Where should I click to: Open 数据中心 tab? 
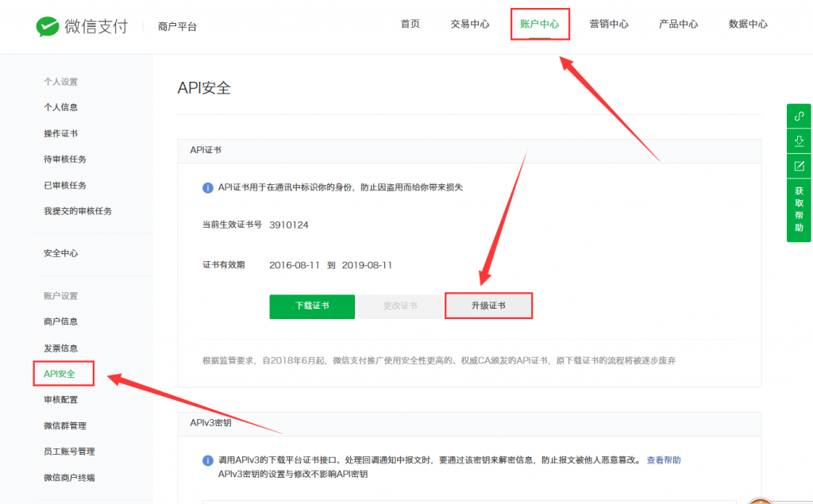coord(748,24)
